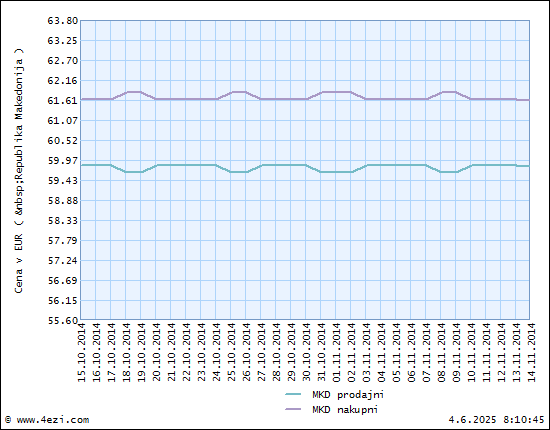Select the MKD prodajni legend label

(348, 395)
